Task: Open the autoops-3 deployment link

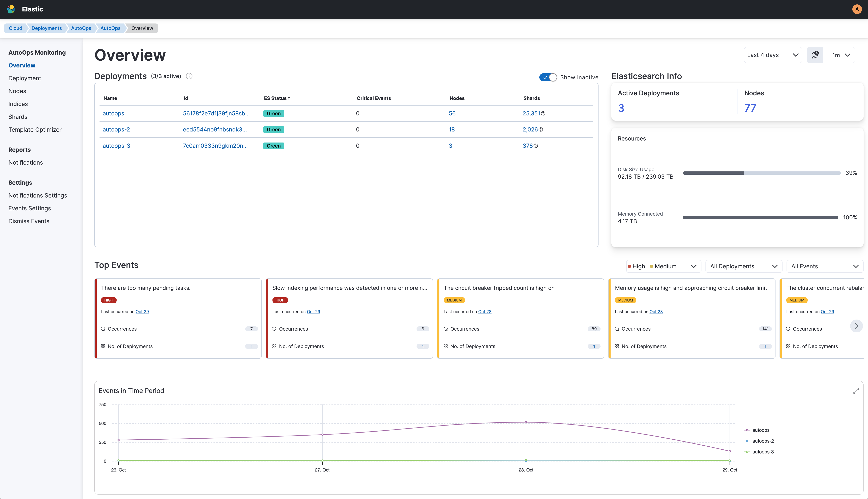Action: coord(116,146)
